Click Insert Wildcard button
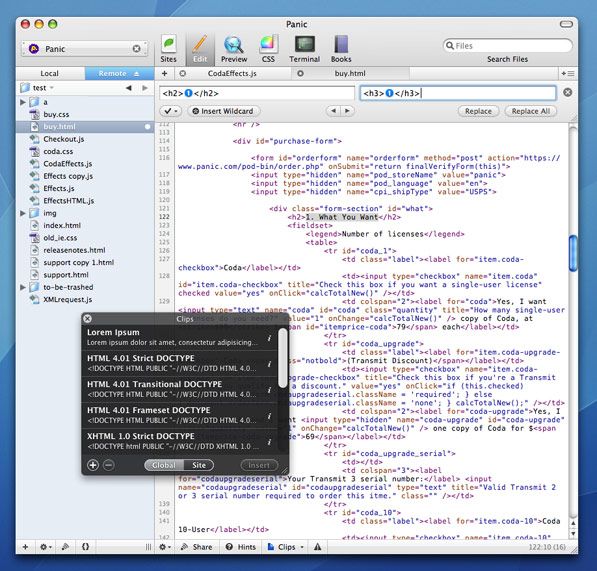This screenshot has width=597, height=571. (223, 111)
